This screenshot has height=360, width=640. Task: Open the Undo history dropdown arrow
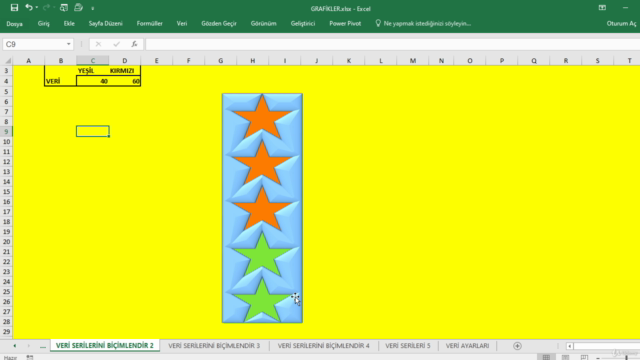(37, 8)
